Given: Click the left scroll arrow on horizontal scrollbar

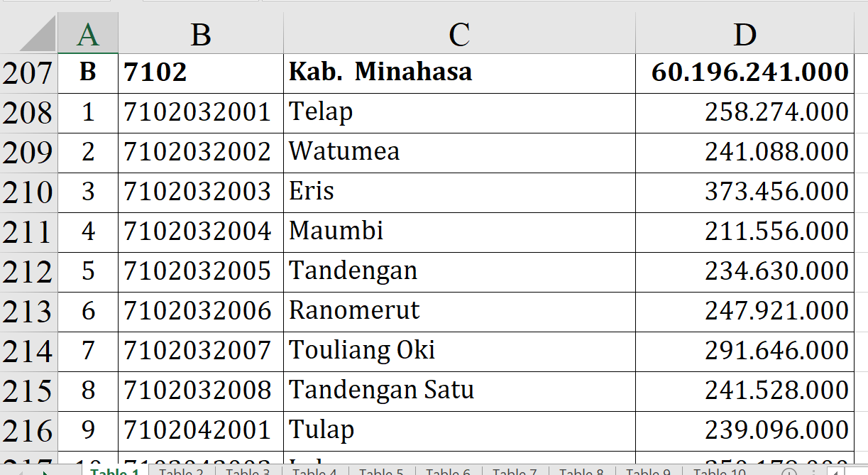Looking at the screenshot, I should (835, 472).
